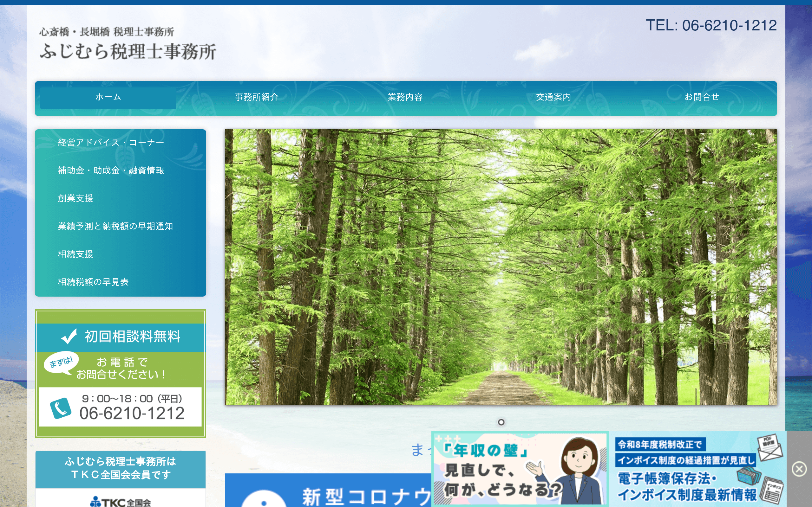Open the 創業支援 sidebar link
The width and height of the screenshot is (812, 507).
(75, 198)
